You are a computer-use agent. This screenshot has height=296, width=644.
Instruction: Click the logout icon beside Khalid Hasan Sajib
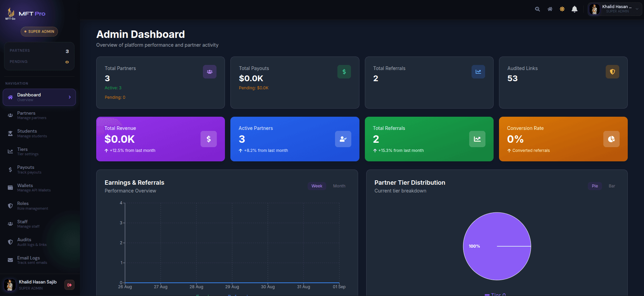coord(69,285)
